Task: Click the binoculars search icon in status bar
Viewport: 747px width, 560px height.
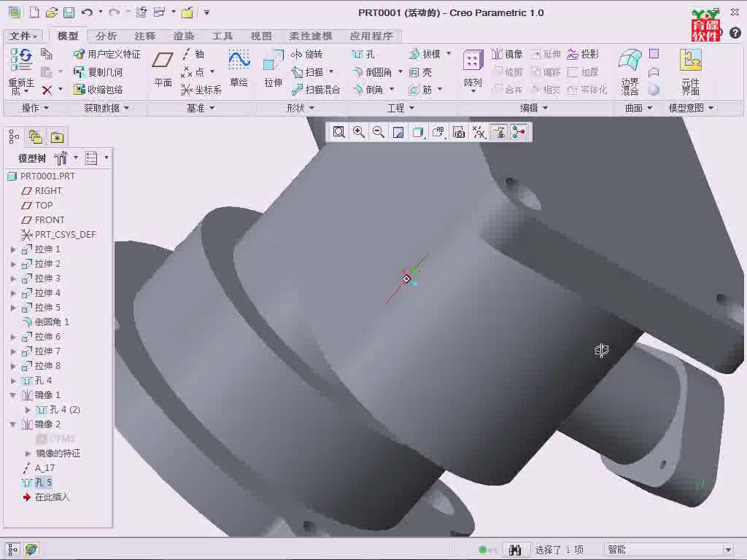Action: (515, 550)
